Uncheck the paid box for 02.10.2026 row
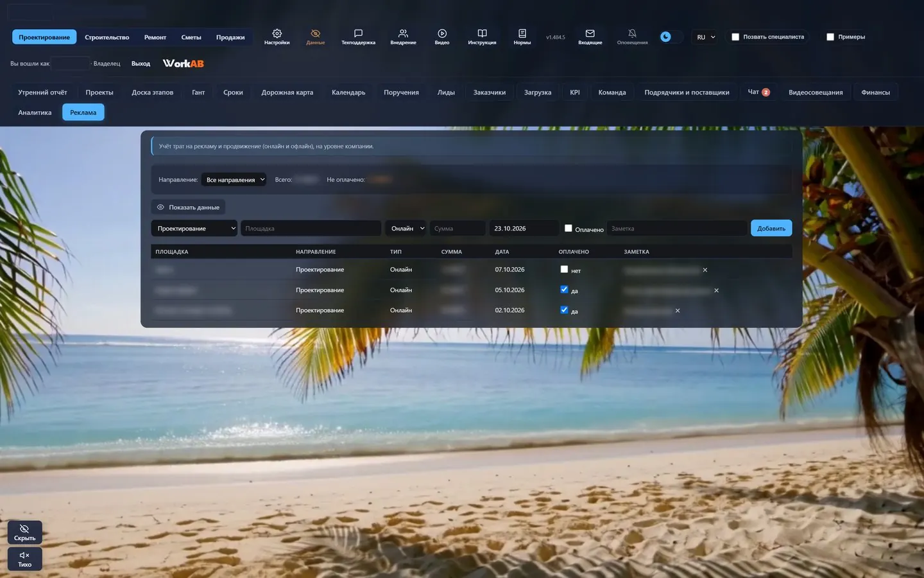This screenshot has height=578, width=924. coord(564,310)
